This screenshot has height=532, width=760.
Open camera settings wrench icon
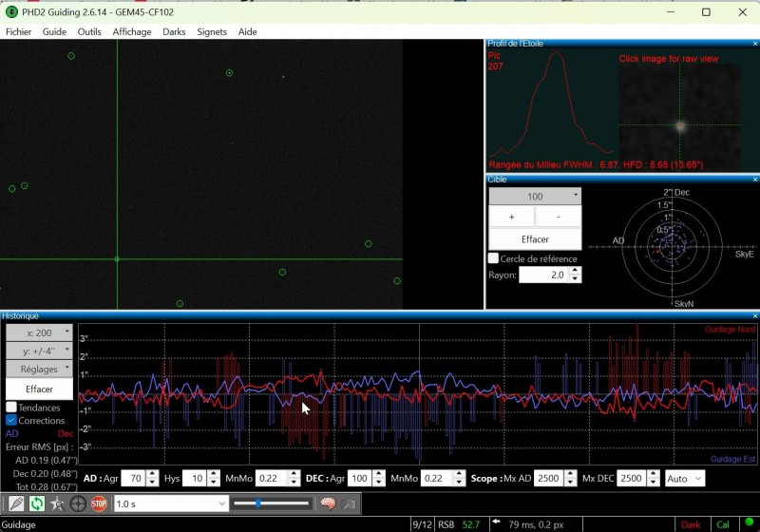349,503
